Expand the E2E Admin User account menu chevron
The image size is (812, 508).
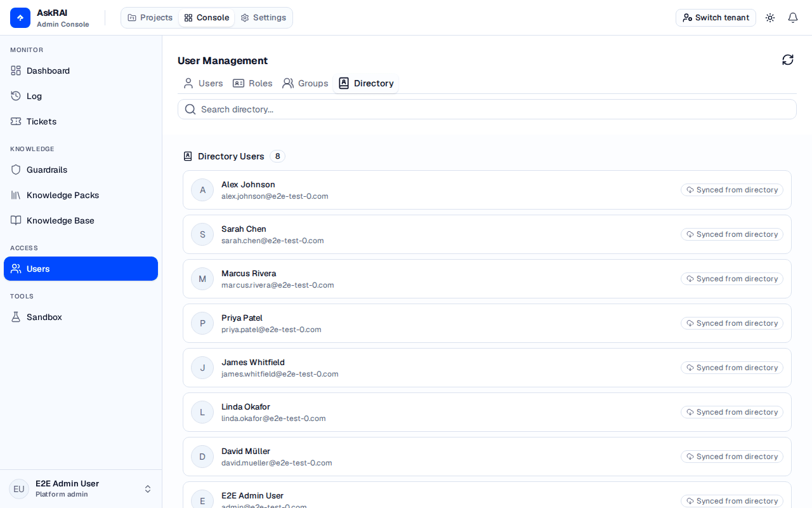point(148,489)
